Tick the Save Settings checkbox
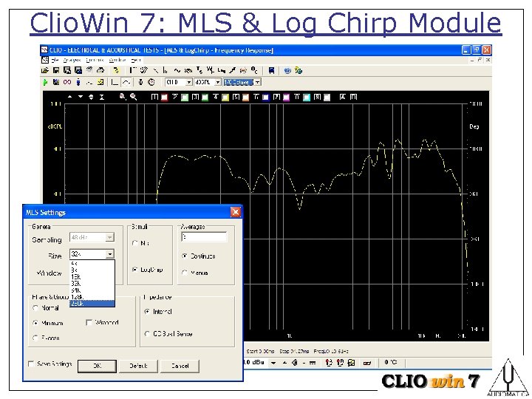Screen dimensions: 532x399 click(31, 364)
